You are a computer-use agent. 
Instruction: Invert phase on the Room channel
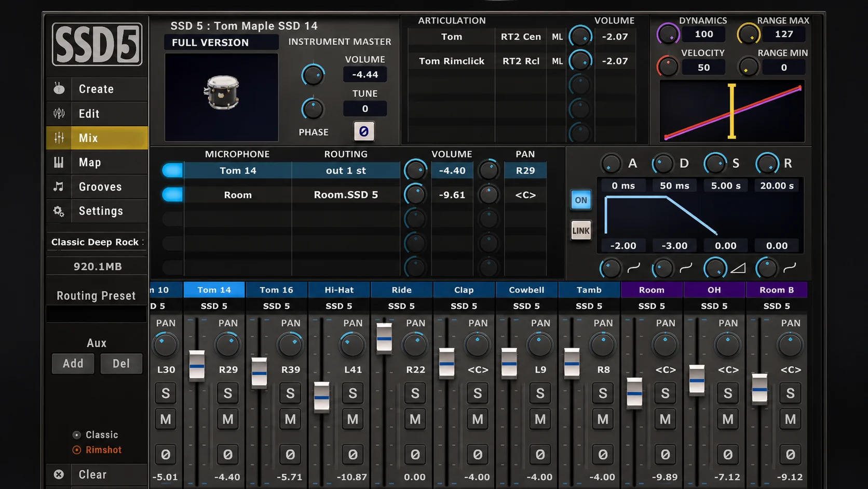666,455
